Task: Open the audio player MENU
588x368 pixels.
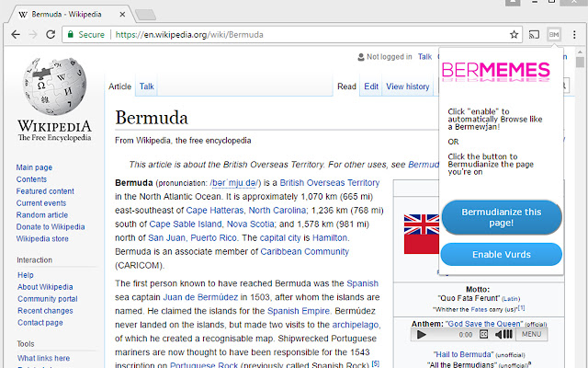Action: coord(531,334)
